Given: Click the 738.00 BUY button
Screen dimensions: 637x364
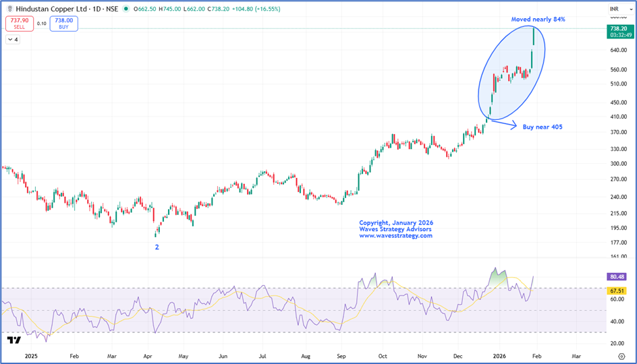Looking at the screenshot, I should point(64,24).
